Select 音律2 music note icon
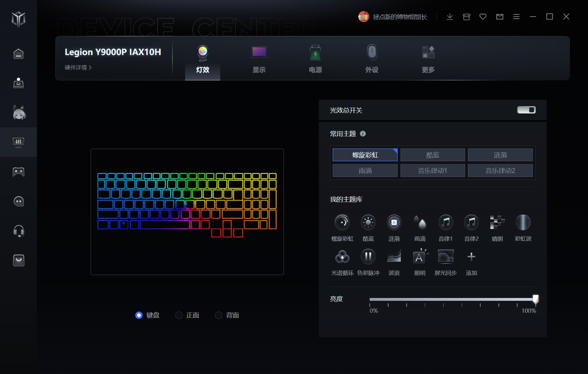This screenshot has width=588, height=374. 471,222
